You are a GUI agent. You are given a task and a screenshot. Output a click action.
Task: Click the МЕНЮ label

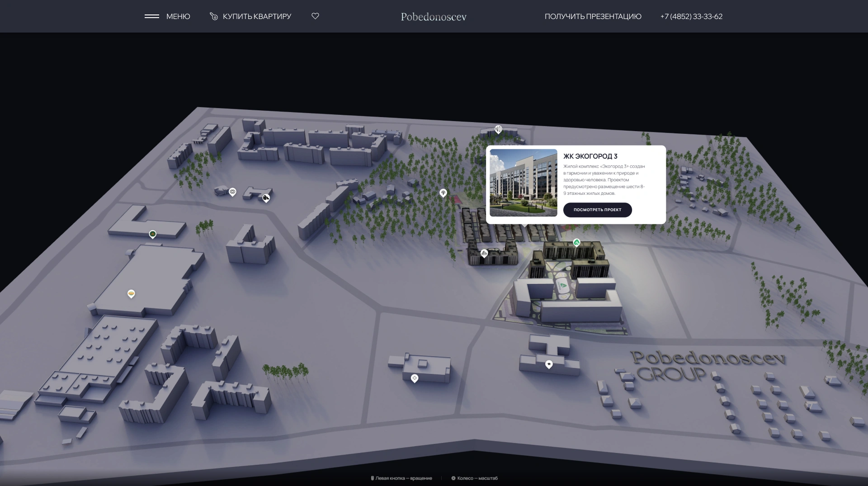tap(178, 16)
